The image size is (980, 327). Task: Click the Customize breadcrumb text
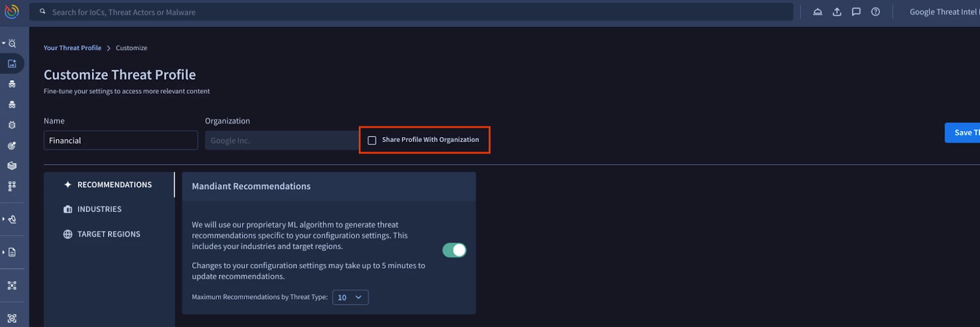(132, 48)
